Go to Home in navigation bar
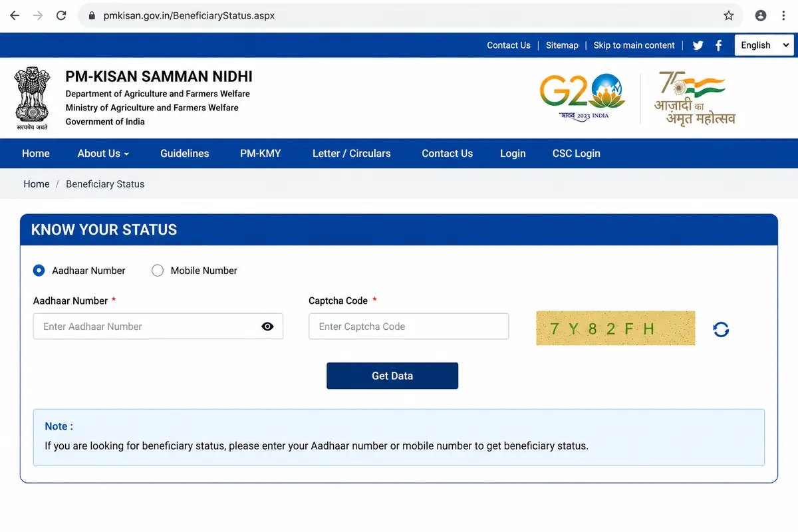 (x=36, y=153)
